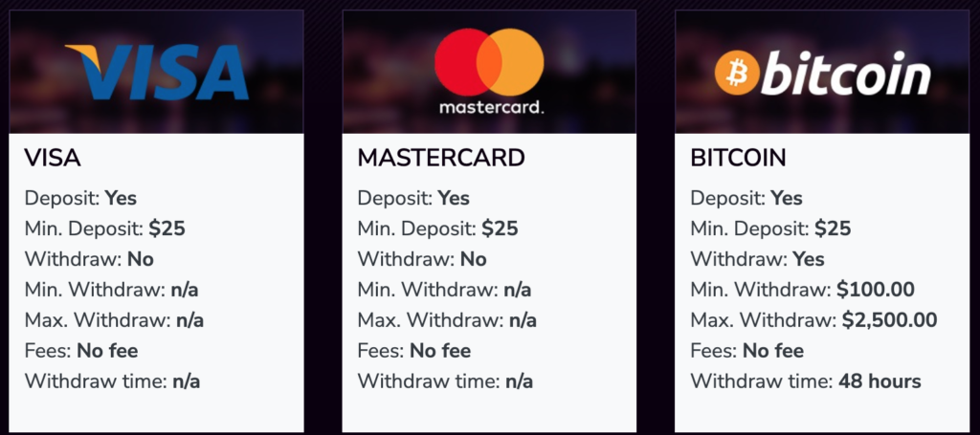Click the Bitcoin Fees: No fee line
This screenshot has height=435, width=980.
pyautogui.click(x=746, y=351)
